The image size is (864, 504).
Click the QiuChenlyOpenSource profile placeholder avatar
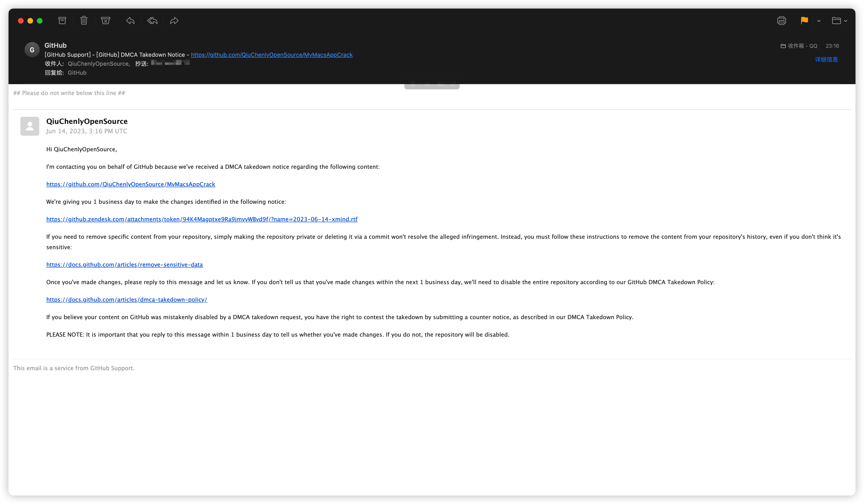point(30,126)
